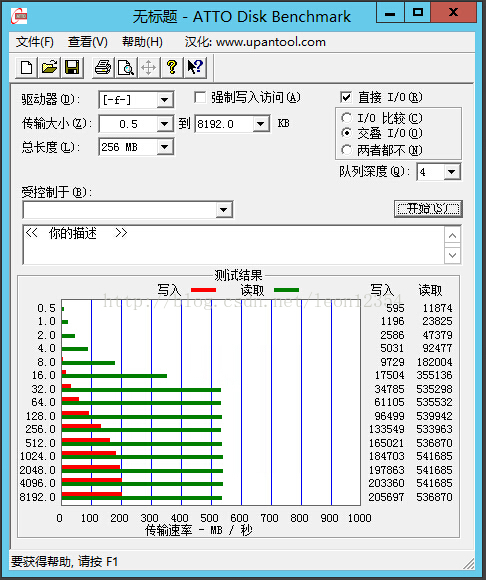Click write value 34785
The image size is (486, 580).
coord(389,389)
